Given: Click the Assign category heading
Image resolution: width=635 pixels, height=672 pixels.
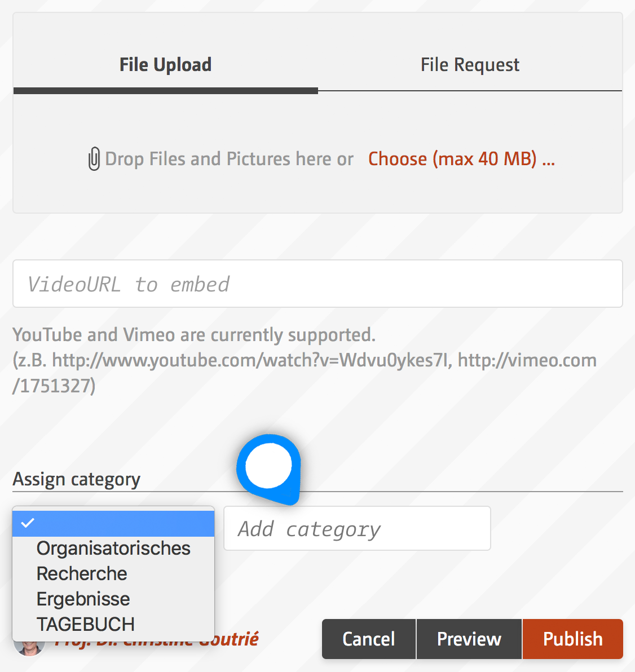Looking at the screenshot, I should [x=76, y=479].
